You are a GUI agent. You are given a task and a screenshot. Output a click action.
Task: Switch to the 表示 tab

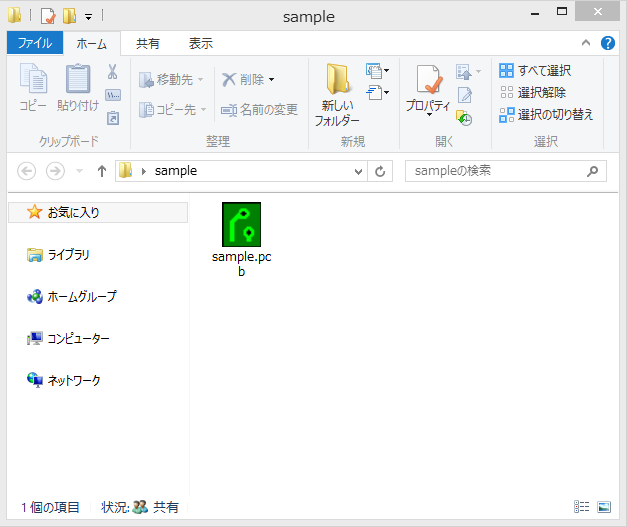coord(201,43)
